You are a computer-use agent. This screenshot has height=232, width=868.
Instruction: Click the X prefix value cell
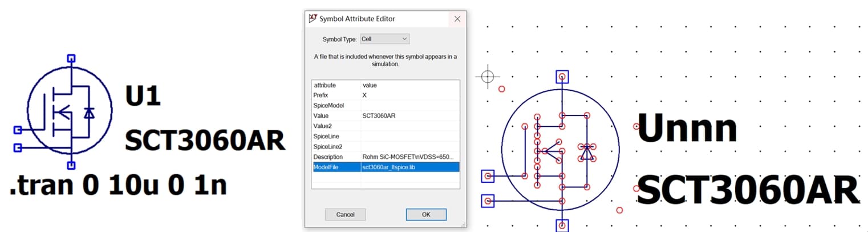tap(410, 95)
